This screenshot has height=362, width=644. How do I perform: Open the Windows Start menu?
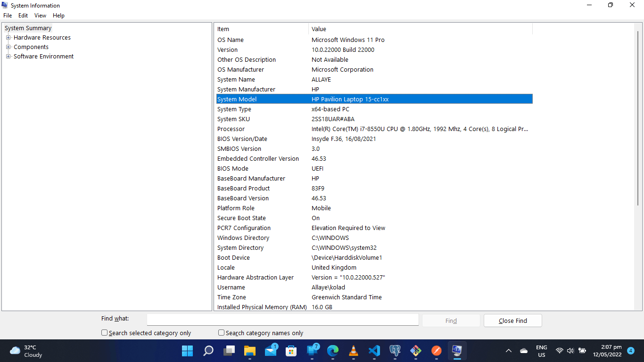187,351
